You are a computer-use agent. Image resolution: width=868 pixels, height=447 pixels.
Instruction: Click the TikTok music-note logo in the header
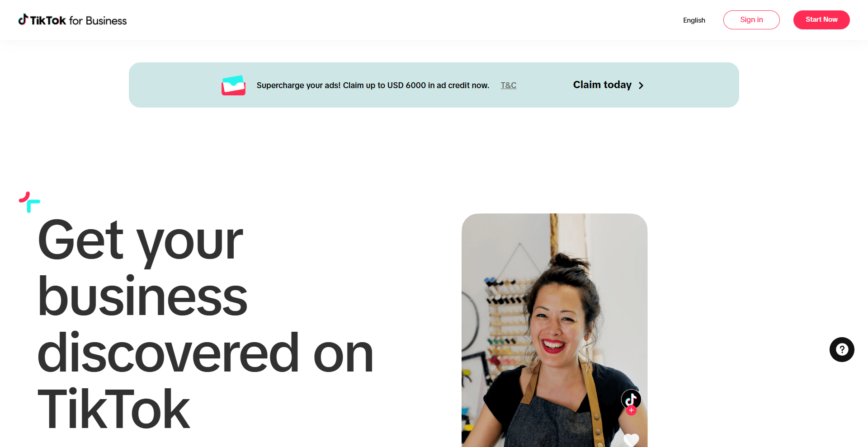point(23,19)
